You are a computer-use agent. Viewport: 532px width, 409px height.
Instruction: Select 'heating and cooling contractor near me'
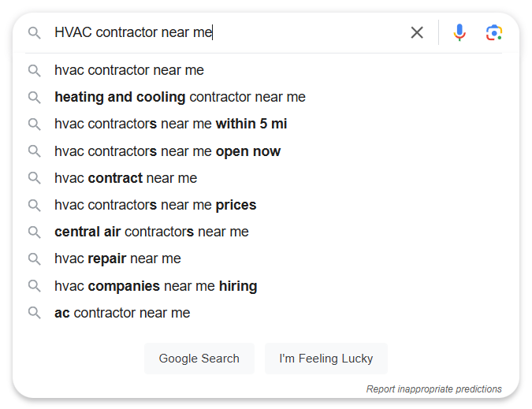coord(266,98)
